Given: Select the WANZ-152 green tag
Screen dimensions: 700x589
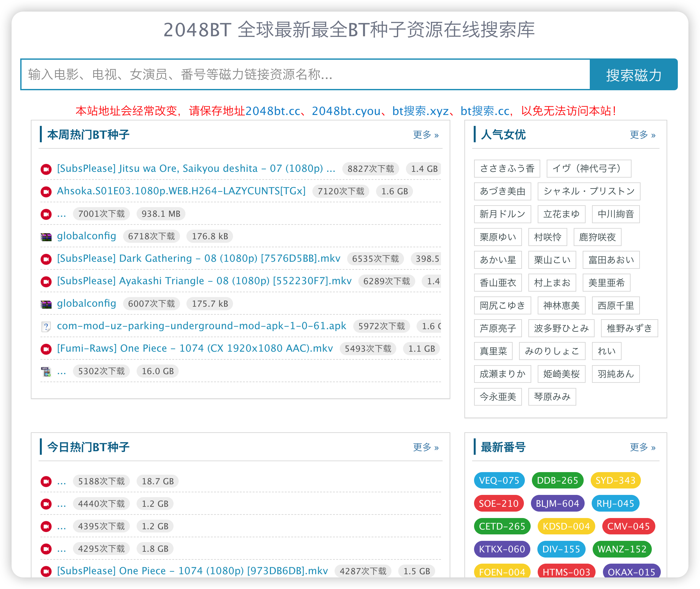Looking at the screenshot, I should 622,549.
